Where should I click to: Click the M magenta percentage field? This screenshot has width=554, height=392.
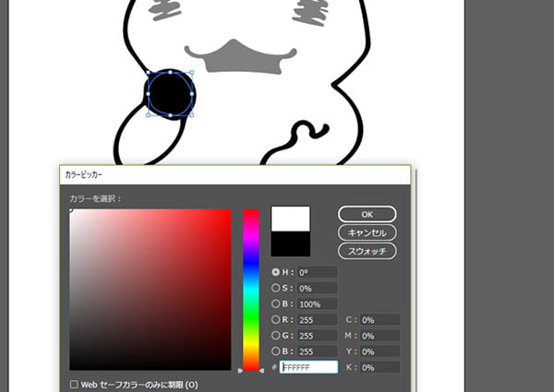(x=379, y=336)
